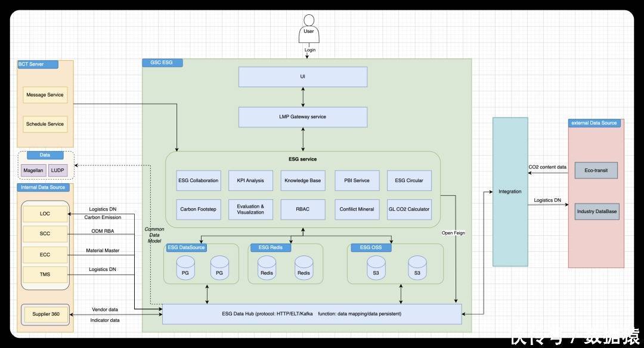The height and width of the screenshot is (348, 644).
Task: Select the left PG database cylinder
Action: 185,269
